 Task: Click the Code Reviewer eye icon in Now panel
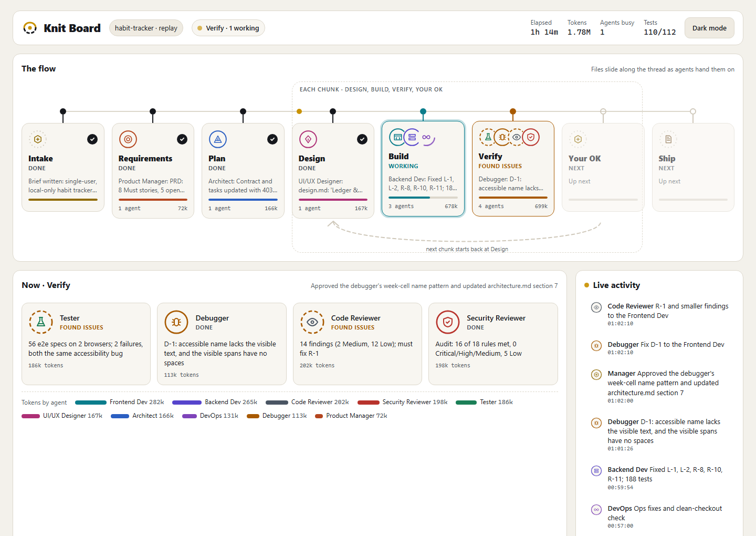312,322
